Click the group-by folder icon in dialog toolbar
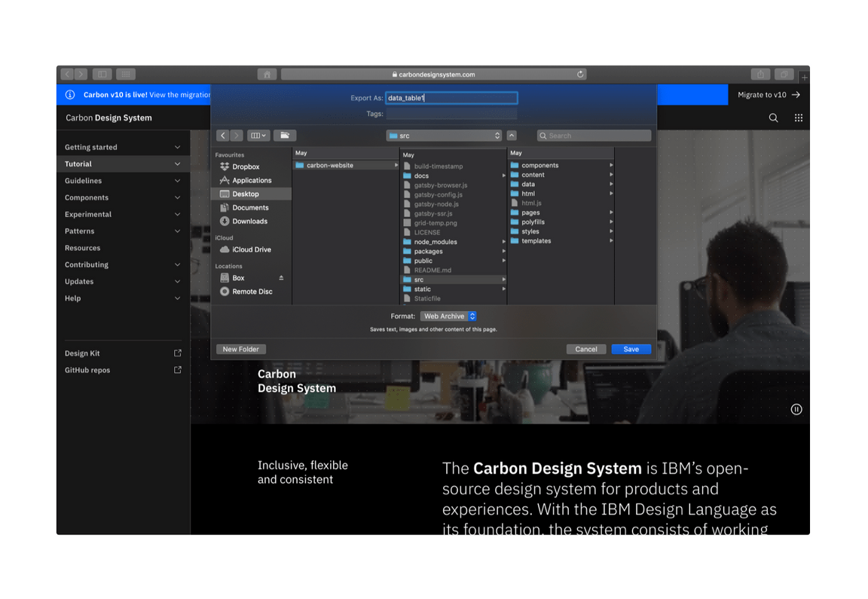The height and width of the screenshot is (599, 868). [x=285, y=136]
